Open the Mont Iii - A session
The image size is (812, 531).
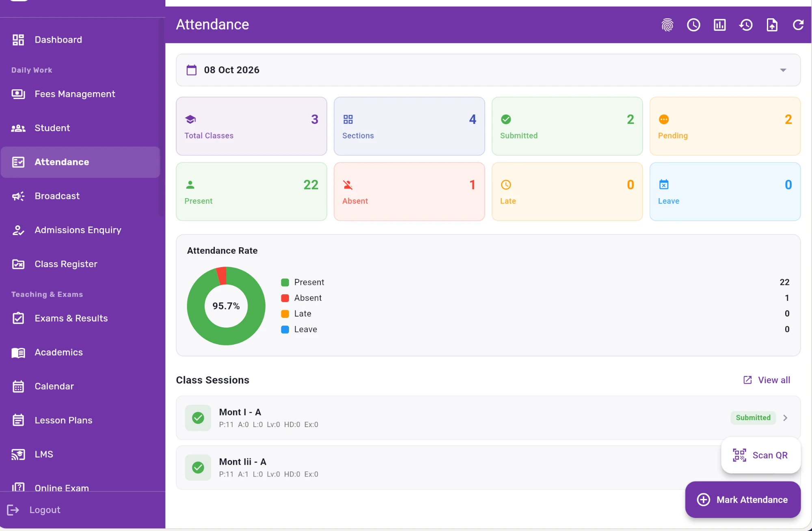pyautogui.click(x=488, y=468)
